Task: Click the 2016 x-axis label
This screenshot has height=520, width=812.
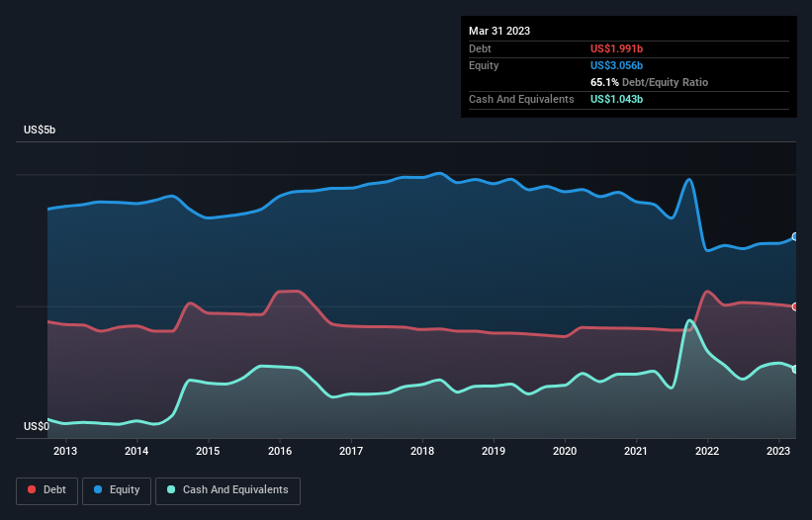Action: 280,451
